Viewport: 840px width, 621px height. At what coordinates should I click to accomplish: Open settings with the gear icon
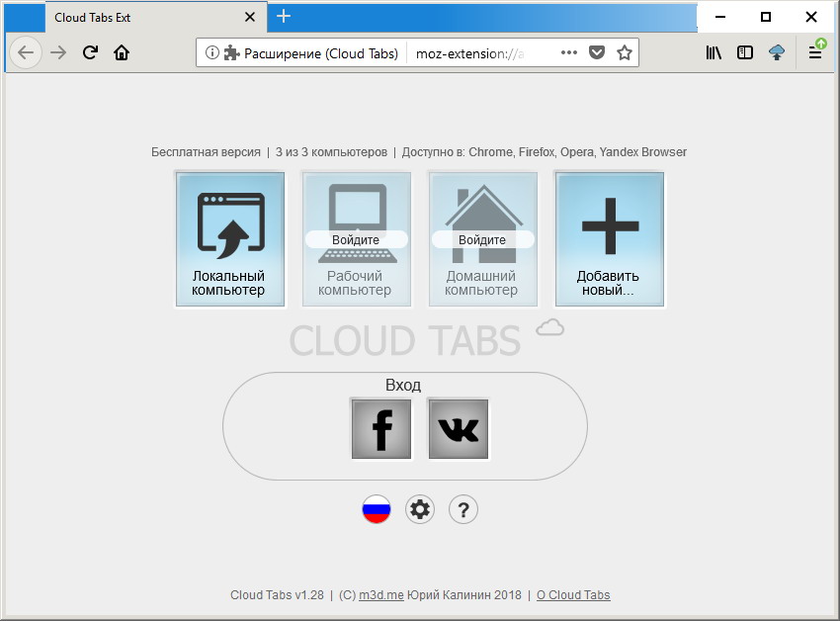[420, 509]
